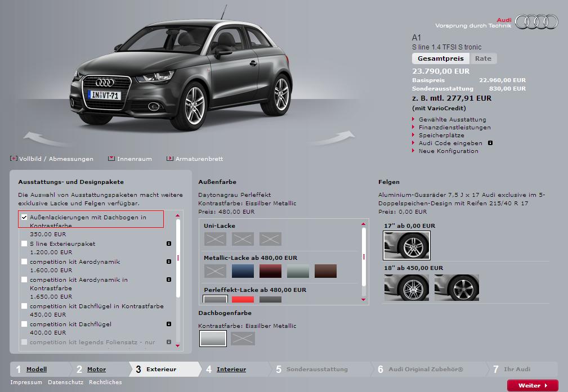The image size is (568, 392).
Task: Go to step 2 Motor
Action: (x=96, y=369)
